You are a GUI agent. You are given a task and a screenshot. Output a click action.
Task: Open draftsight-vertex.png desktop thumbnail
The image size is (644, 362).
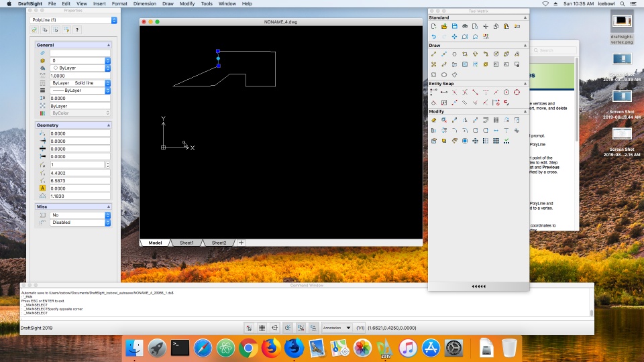[622, 21]
